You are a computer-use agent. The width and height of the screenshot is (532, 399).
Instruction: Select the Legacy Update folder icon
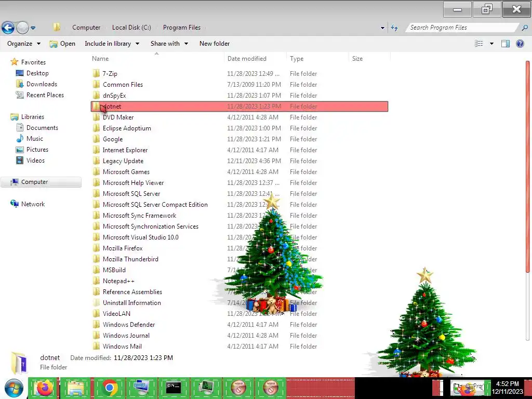96,161
